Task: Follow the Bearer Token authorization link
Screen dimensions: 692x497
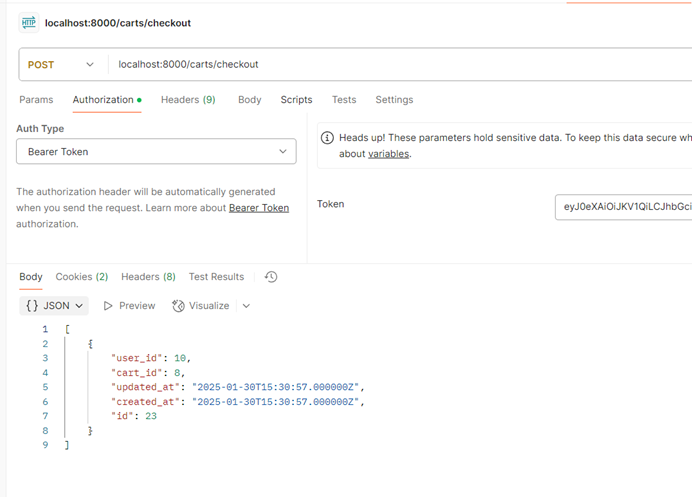Action: coord(259,208)
